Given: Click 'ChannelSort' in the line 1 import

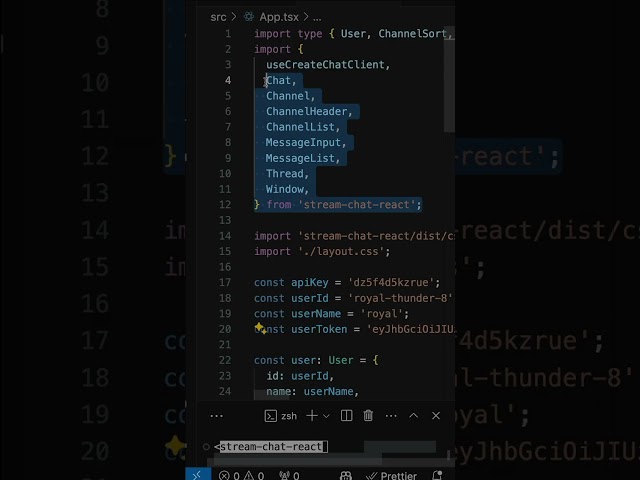Looking at the screenshot, I should click(412, 33).
